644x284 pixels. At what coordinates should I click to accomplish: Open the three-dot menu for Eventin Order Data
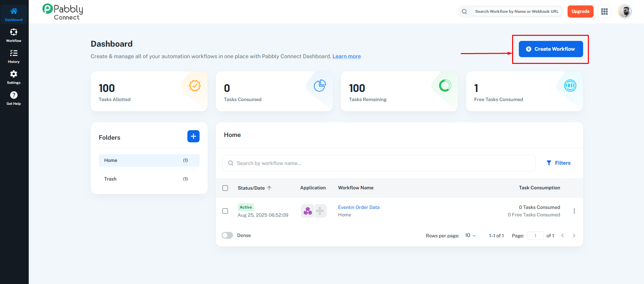click(x=574, y=211)
